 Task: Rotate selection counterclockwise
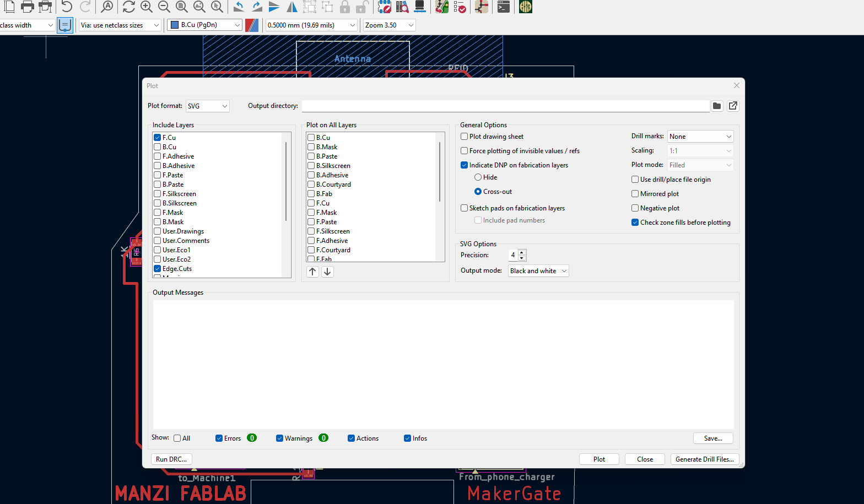(x=239, y=7)
